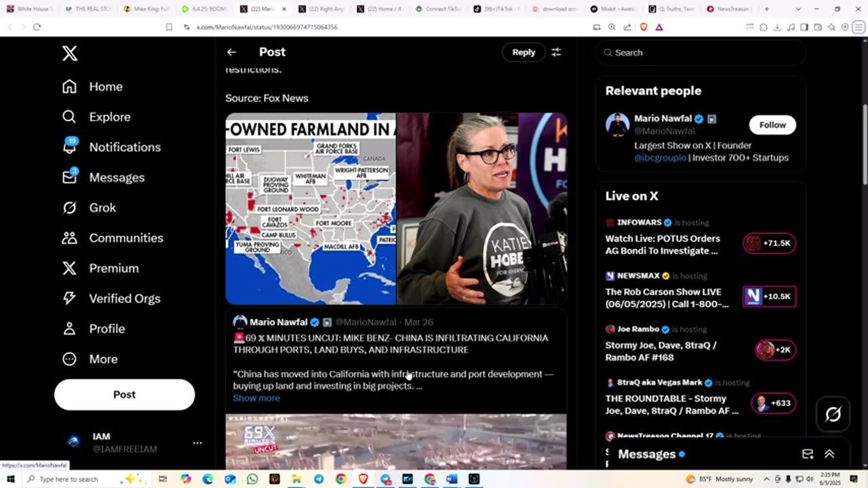Join Joe Rambo's live space +2K
The image size is (868, 488).
click(775, 350)
